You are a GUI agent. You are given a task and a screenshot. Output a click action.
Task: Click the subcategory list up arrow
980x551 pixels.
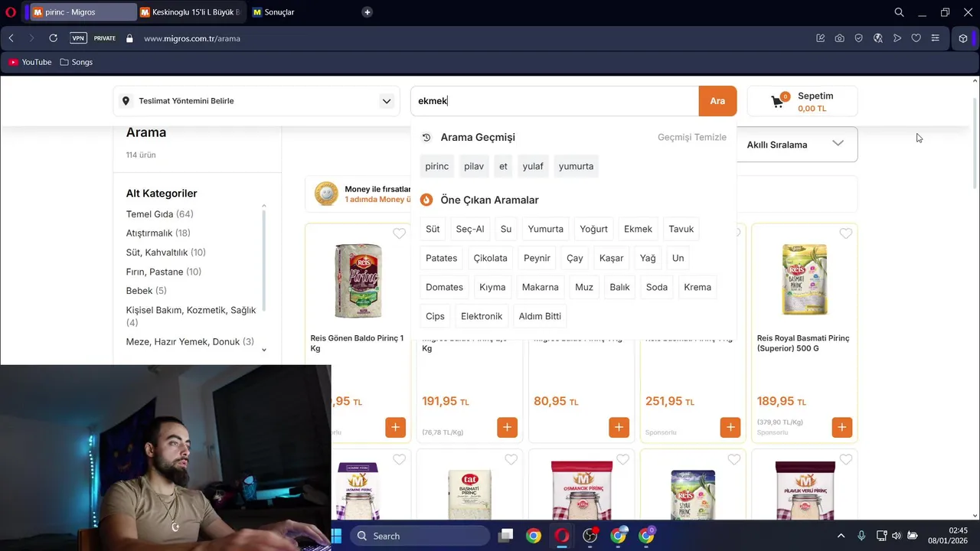(x=264, y=206)
